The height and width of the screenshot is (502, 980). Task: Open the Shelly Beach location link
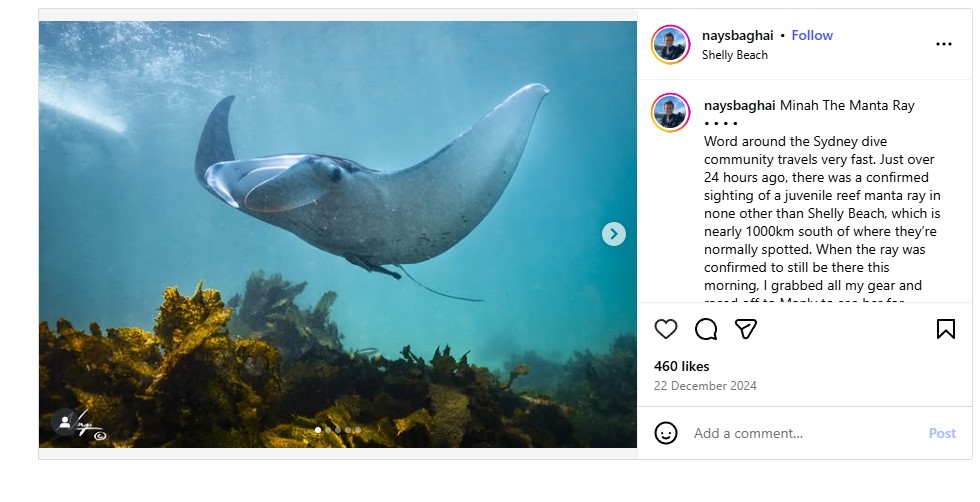(735, 55)
